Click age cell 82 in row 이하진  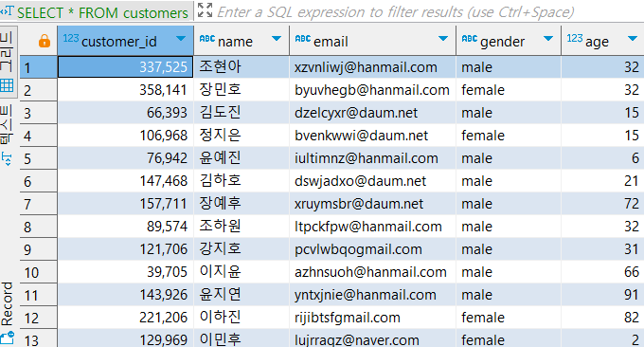pos(602,318)
